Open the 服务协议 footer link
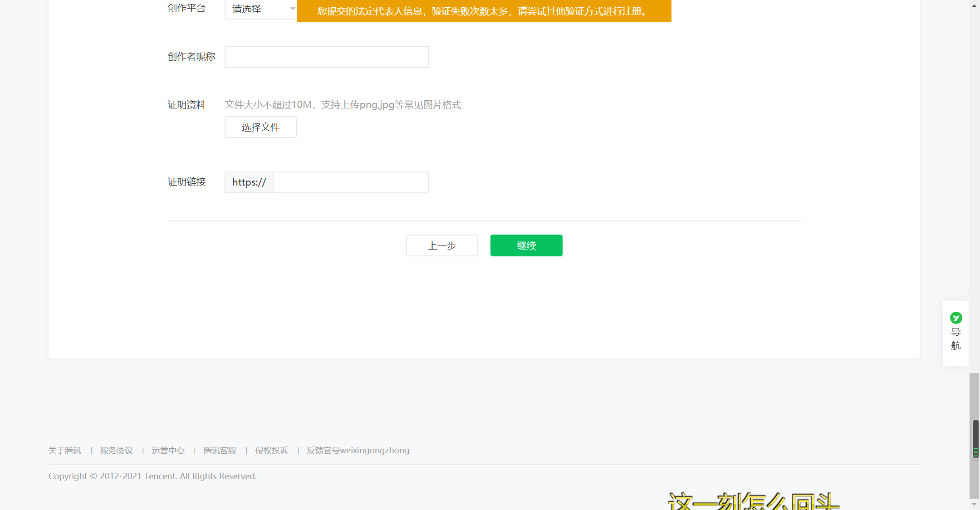 (117, 451)
